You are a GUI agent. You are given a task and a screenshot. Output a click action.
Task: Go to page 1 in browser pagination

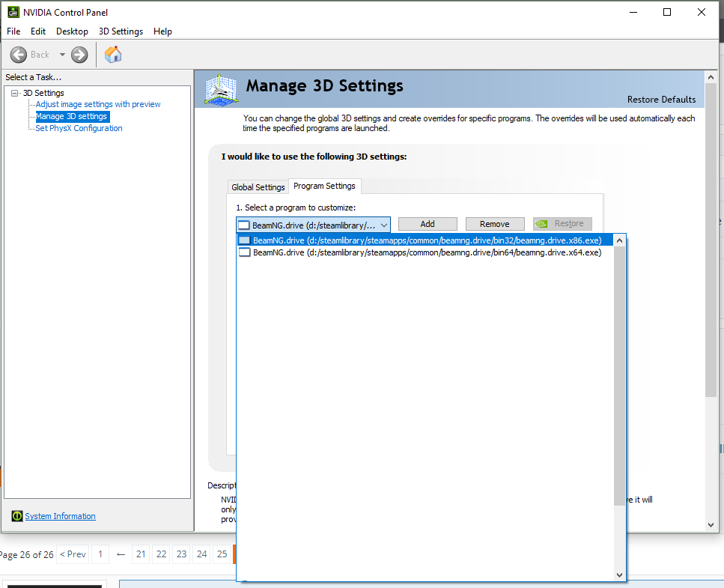pyautogui.click(x=100, y=554)
